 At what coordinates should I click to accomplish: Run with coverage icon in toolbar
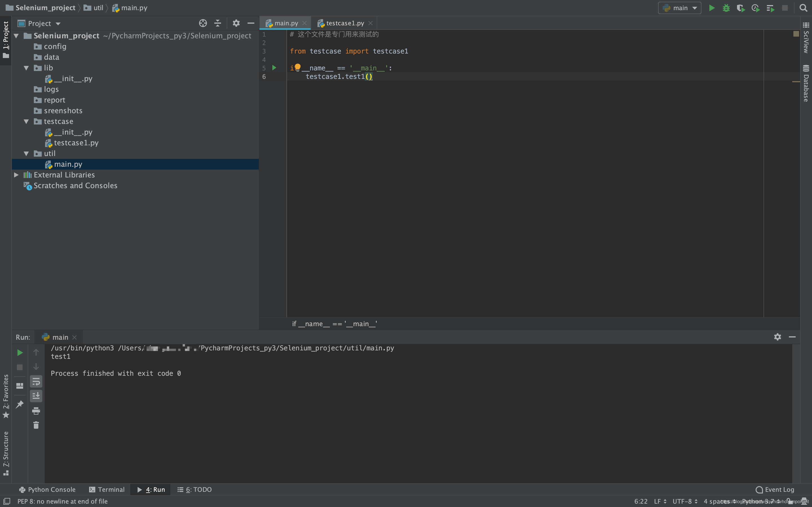coord(741,8)
